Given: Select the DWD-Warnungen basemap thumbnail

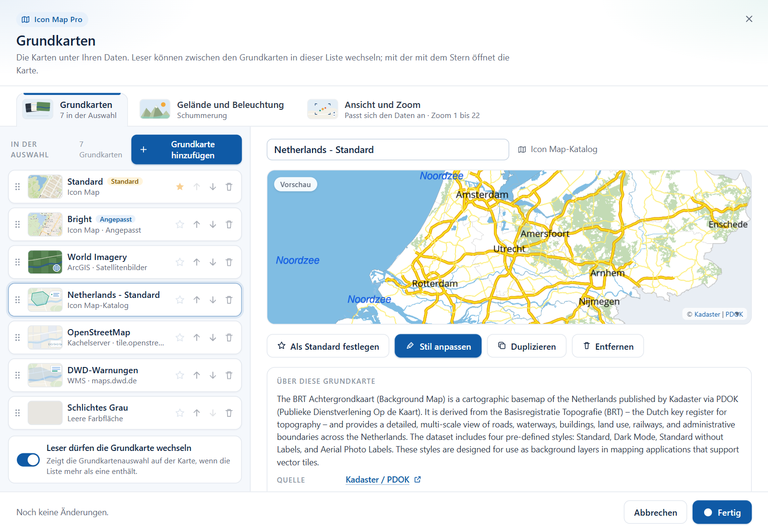Looking at the screenshot, I should (45, 375).
